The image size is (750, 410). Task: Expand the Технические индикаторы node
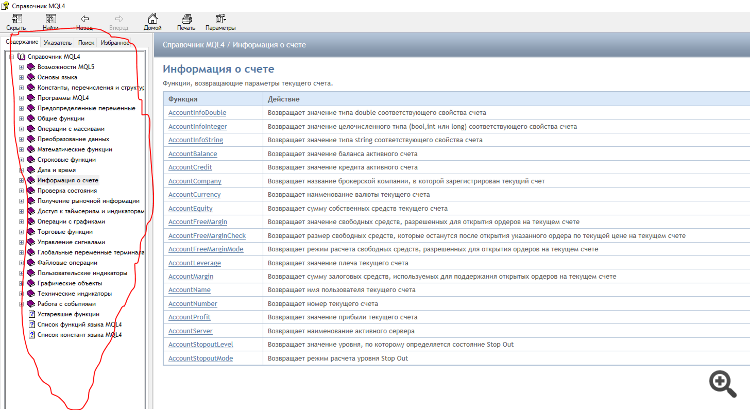(x=21, y=294)
